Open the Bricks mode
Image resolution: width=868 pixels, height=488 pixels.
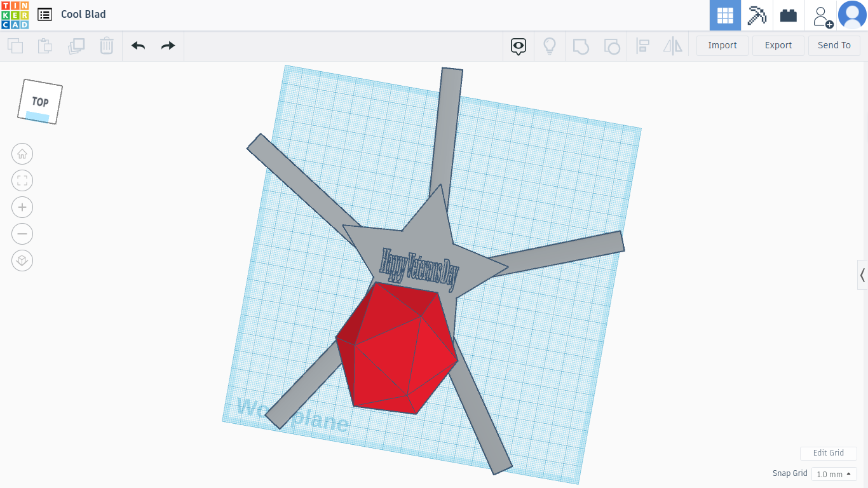789,15
